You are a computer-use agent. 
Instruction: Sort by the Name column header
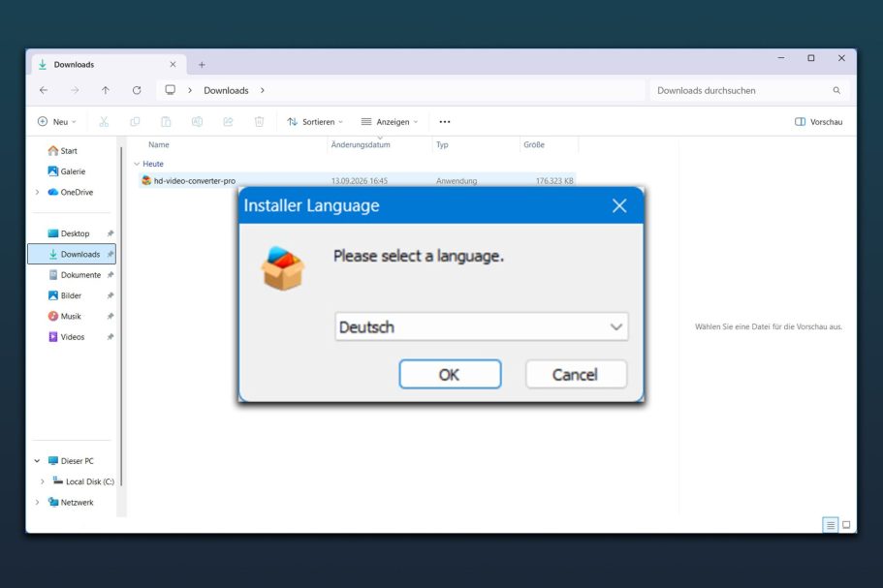pos(159,144)
